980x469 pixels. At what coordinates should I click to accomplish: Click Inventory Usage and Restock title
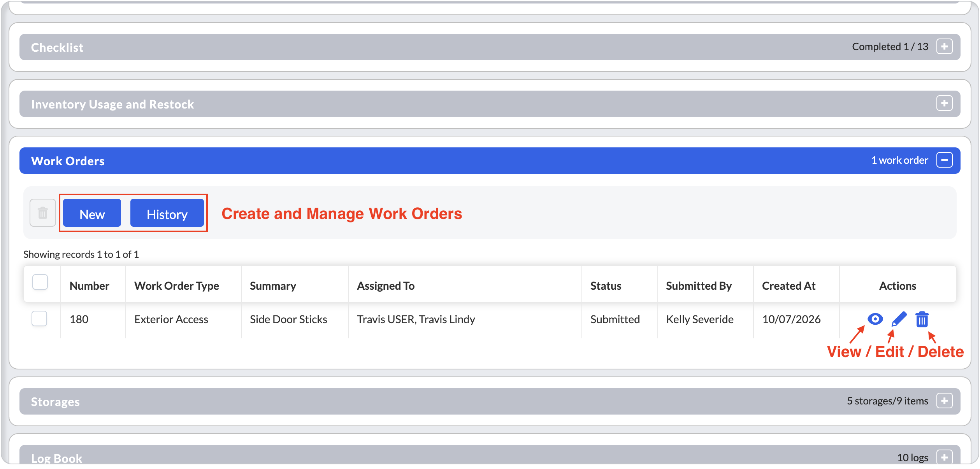[112, 104]
